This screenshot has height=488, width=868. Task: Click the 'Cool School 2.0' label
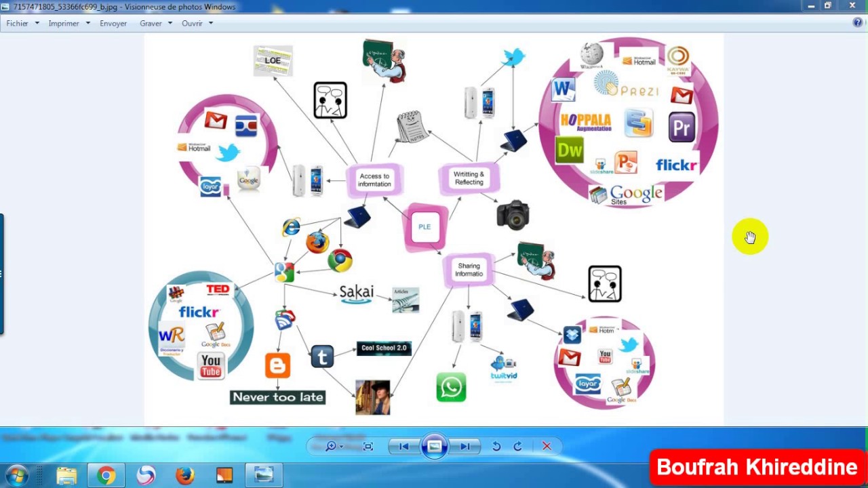click(x=384, y=348)
